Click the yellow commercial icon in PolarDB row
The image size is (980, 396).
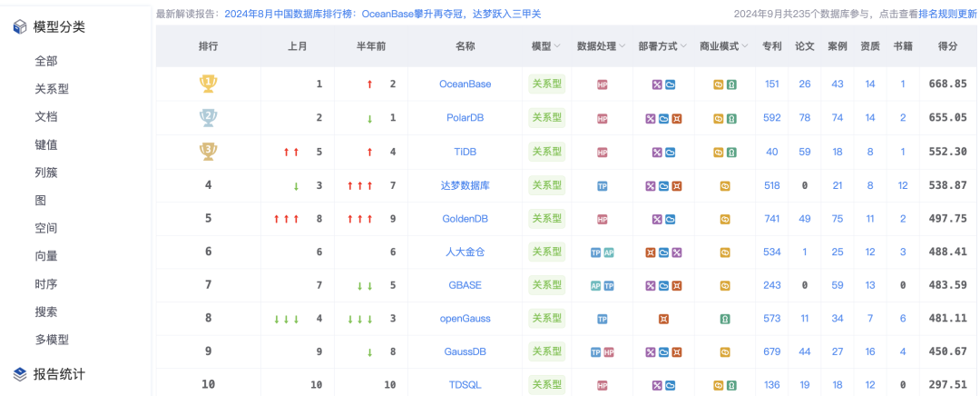(x=718, y=118)
